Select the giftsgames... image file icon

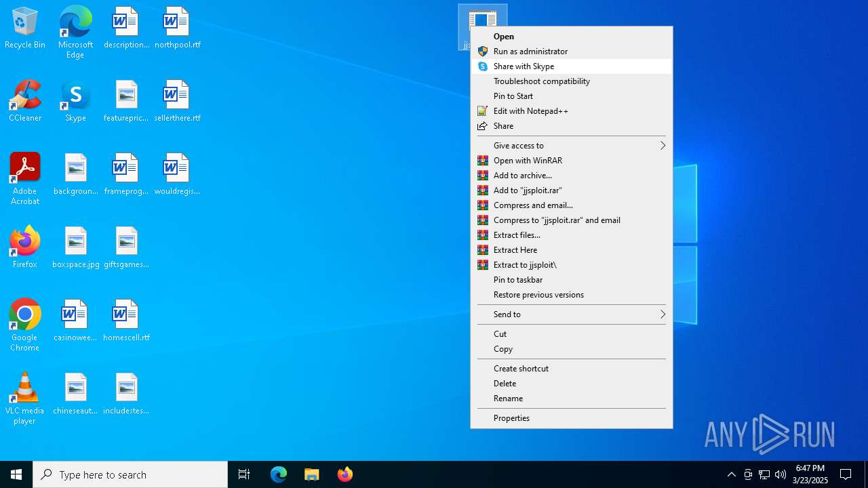coord(126,248)
